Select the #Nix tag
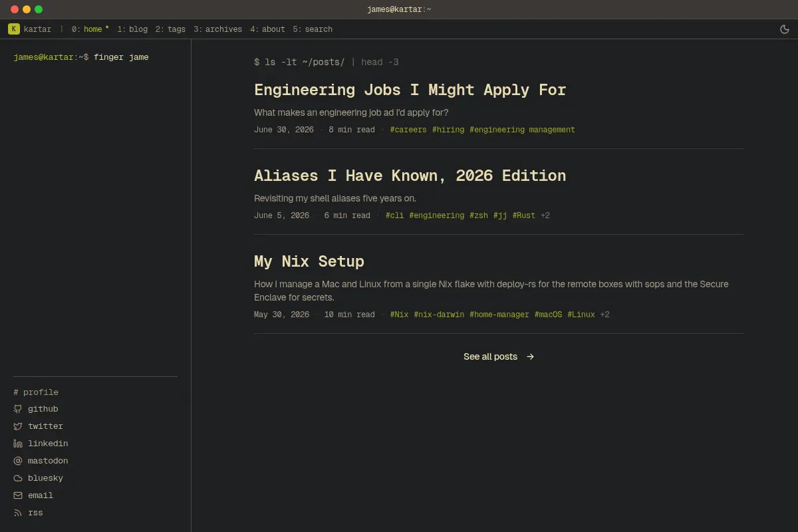Viewport: 798px width, 532px height. pos(400,315)
